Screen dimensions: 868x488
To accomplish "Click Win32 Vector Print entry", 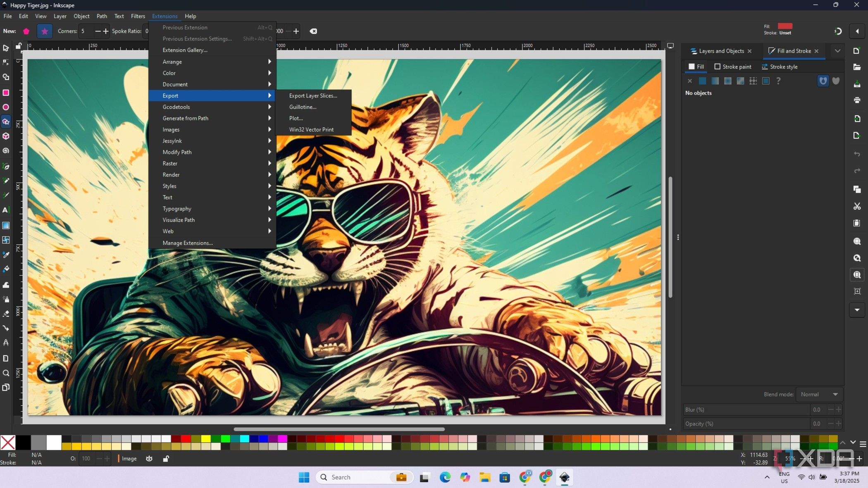I will coord(314,129).
